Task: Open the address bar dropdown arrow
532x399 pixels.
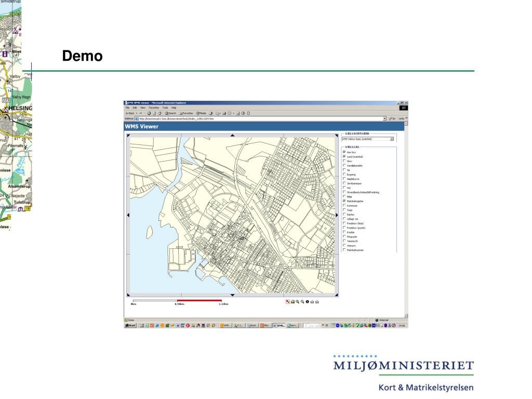Action: (x=384, y=118)
